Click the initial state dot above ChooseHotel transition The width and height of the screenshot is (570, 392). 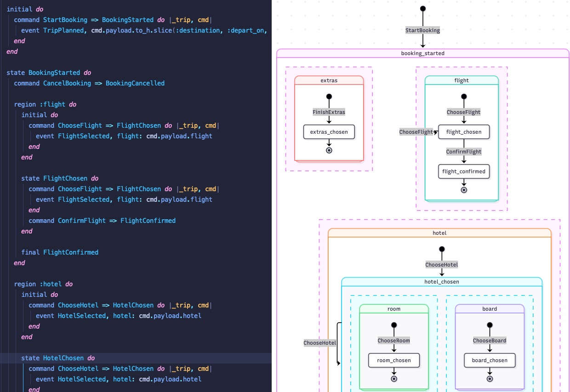[442, 249]
